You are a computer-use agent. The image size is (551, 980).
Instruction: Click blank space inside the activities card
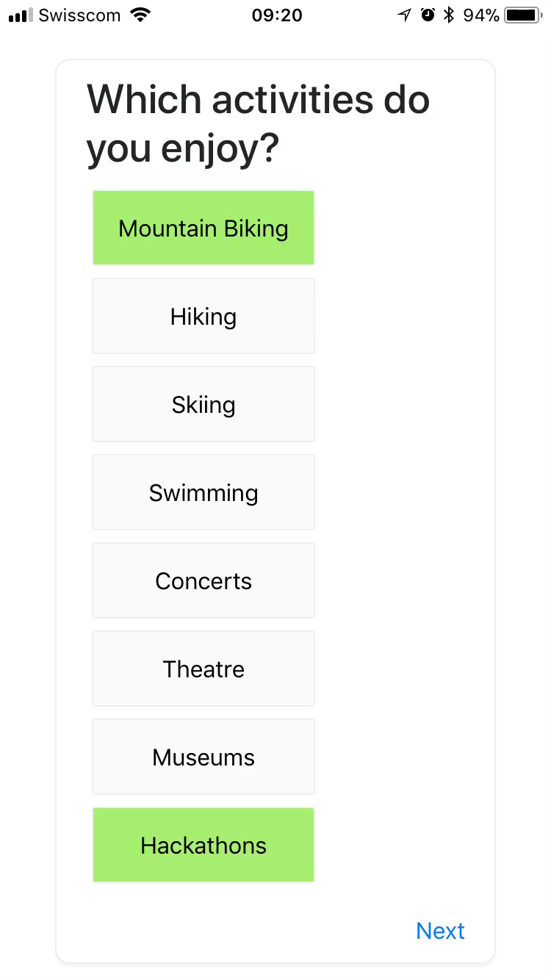[404, 514]
